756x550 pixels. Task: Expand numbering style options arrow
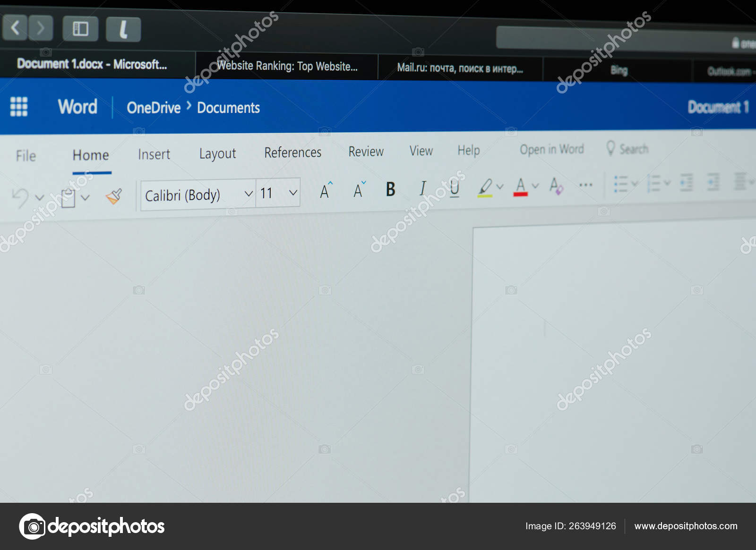[x=667, y=183]
